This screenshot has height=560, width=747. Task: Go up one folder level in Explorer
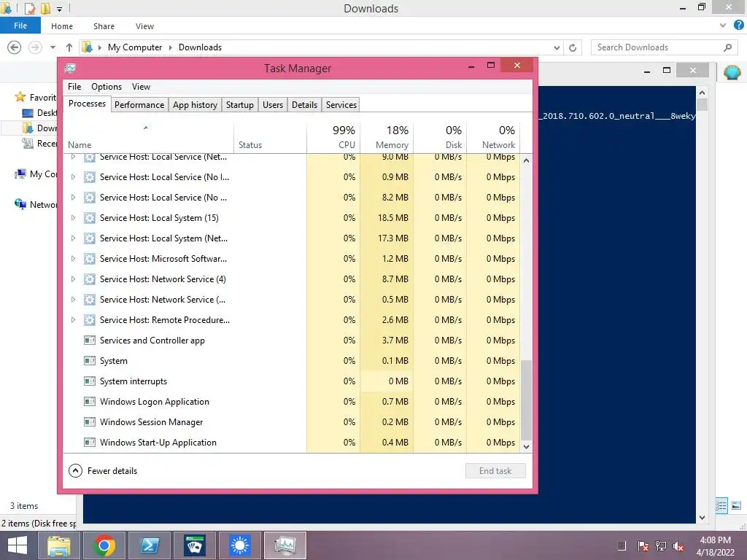click(69, 47)
